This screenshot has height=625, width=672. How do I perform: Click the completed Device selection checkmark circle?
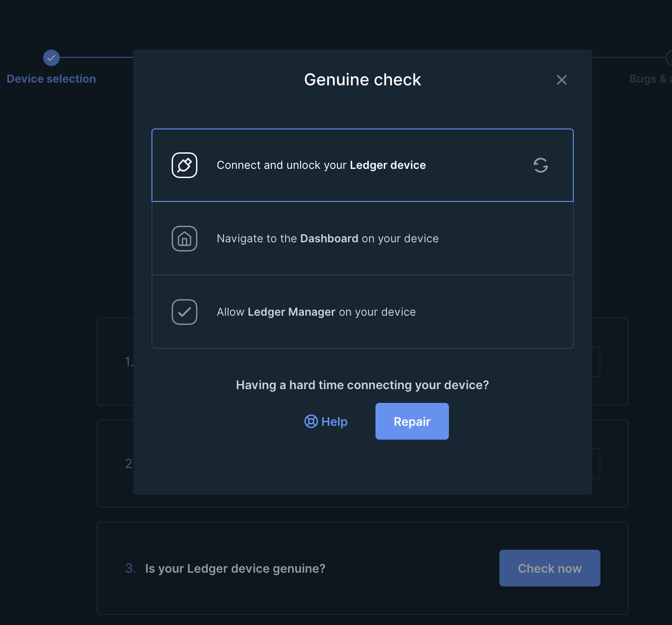51,58
